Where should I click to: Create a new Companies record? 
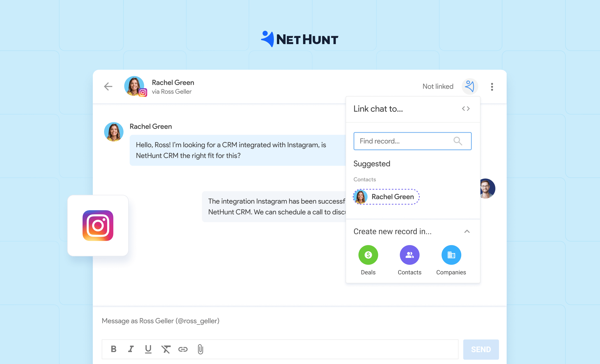point(451,255)
